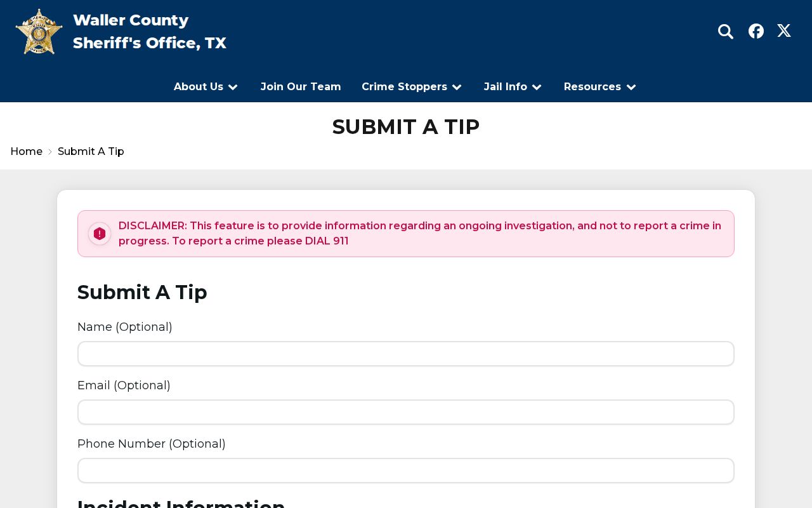Expand the About Us dropdown menu
Image resolution: width=812 pixels, height=508 pixels.
click(206, 87)
